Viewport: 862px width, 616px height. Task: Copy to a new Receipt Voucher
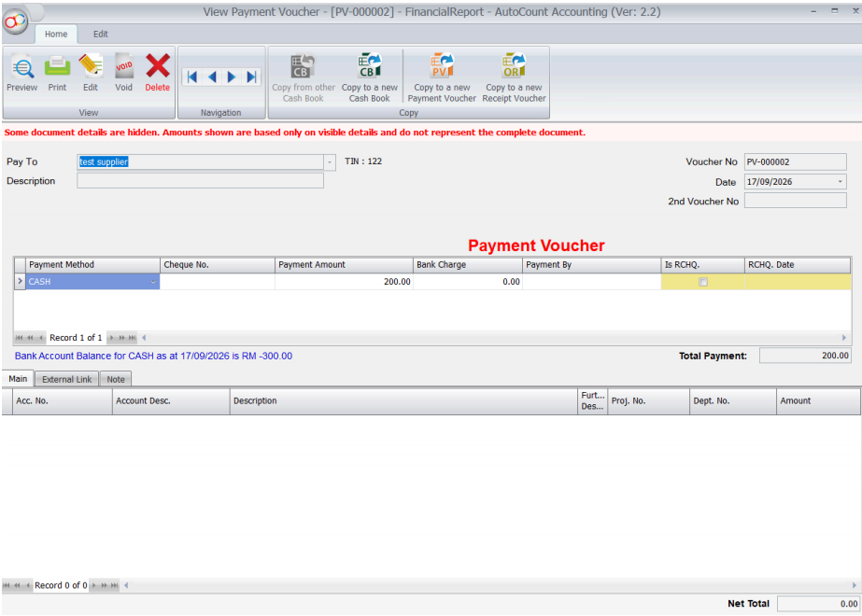[514, 78]
